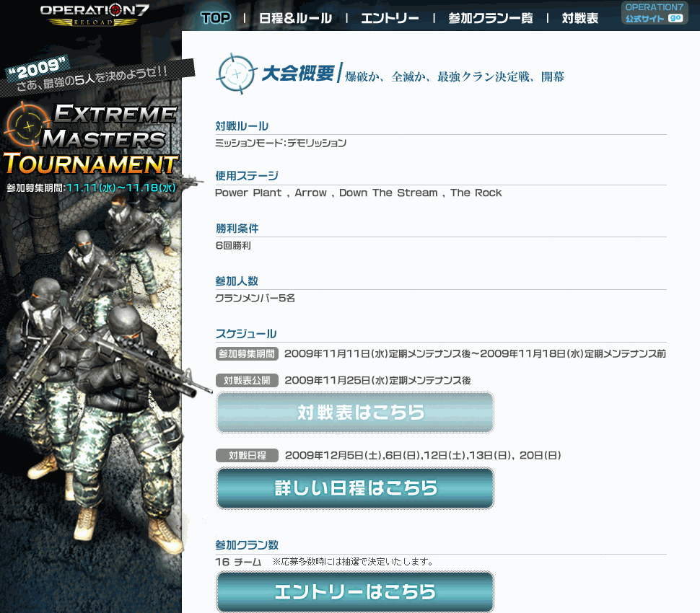Go to the エントリー navigation tab
This screenshot has width=700, height=613.
coord(390,18)
